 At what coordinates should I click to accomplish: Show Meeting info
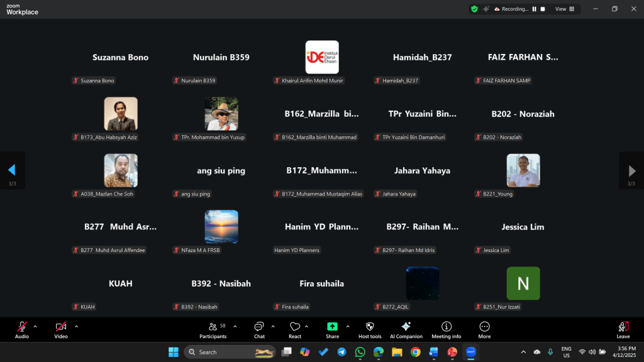click(x=446, y=329)
